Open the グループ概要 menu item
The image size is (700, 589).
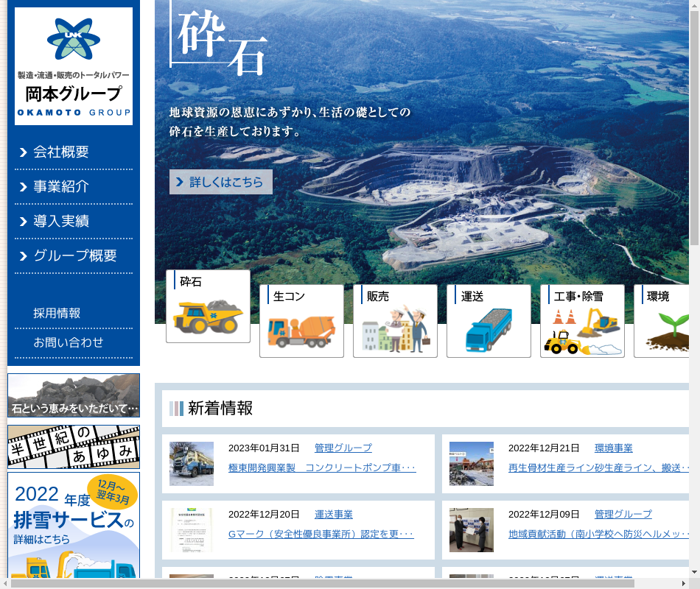pyautogui.click(x=75, y=255)
